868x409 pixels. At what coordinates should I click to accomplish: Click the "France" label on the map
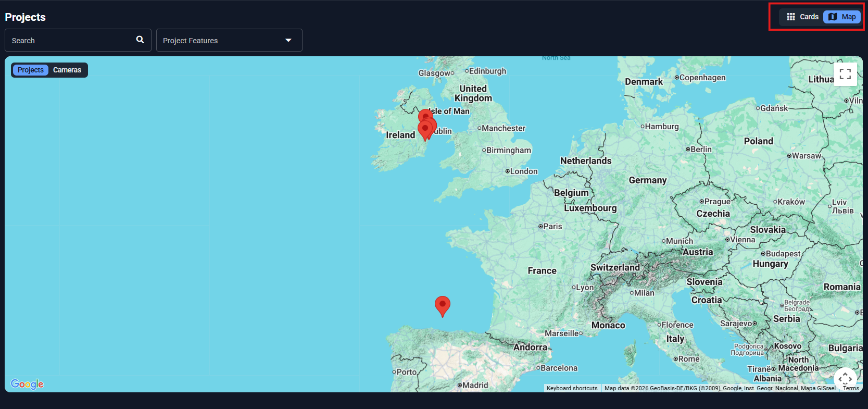[x=542, y=271]
